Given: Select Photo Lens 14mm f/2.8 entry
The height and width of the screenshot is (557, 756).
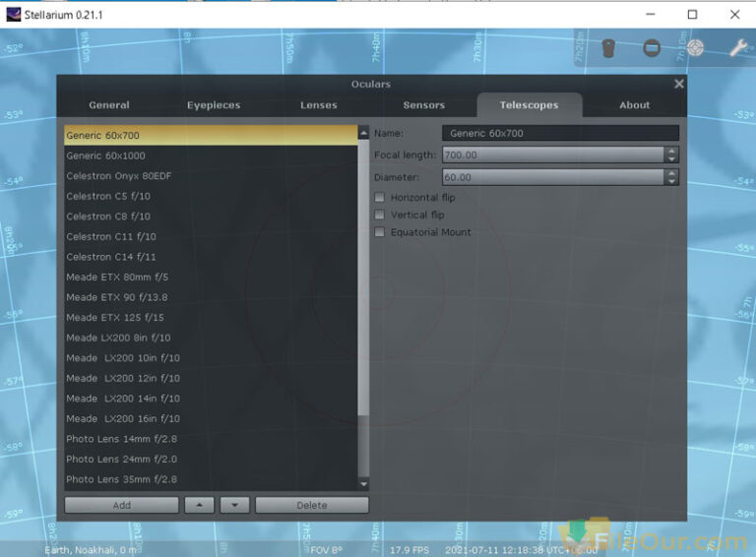Looking at the screenshot, I should click(x=211, y=439).
